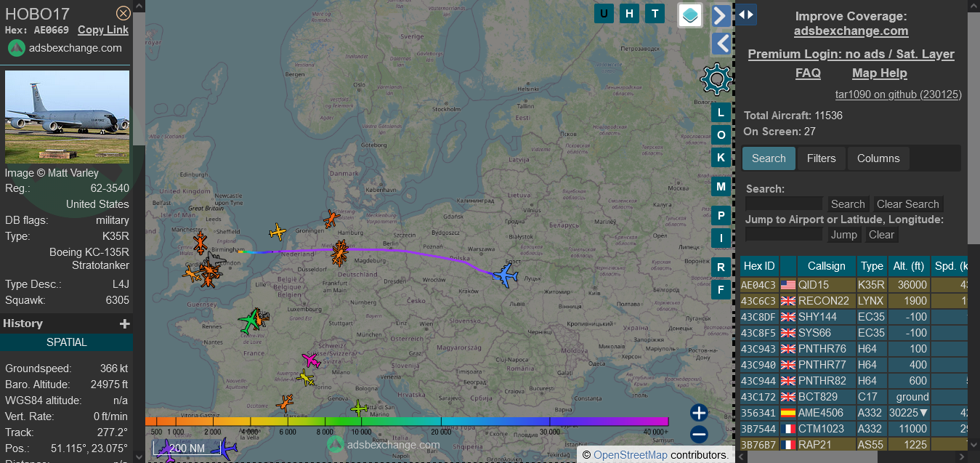The width and height of the screenshot is (980, 463).
Task: Select the magenta plane over Switzerland
Action: 311,360
